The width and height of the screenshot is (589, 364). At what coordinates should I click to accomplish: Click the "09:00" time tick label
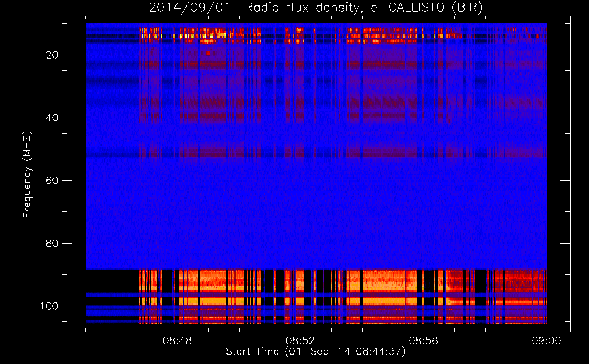[546, 341]
